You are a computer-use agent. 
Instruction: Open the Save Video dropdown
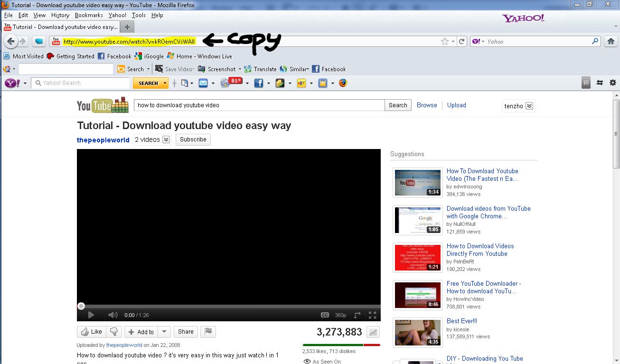click(175, 69)
